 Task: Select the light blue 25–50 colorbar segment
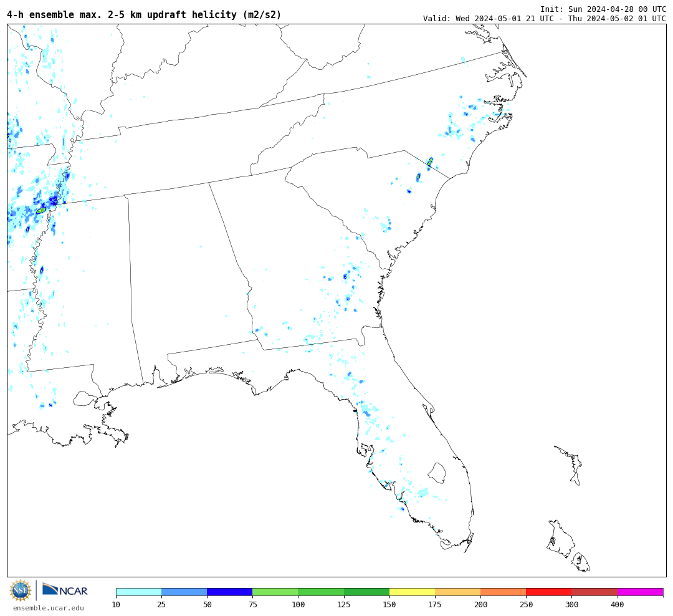(184, 592)
